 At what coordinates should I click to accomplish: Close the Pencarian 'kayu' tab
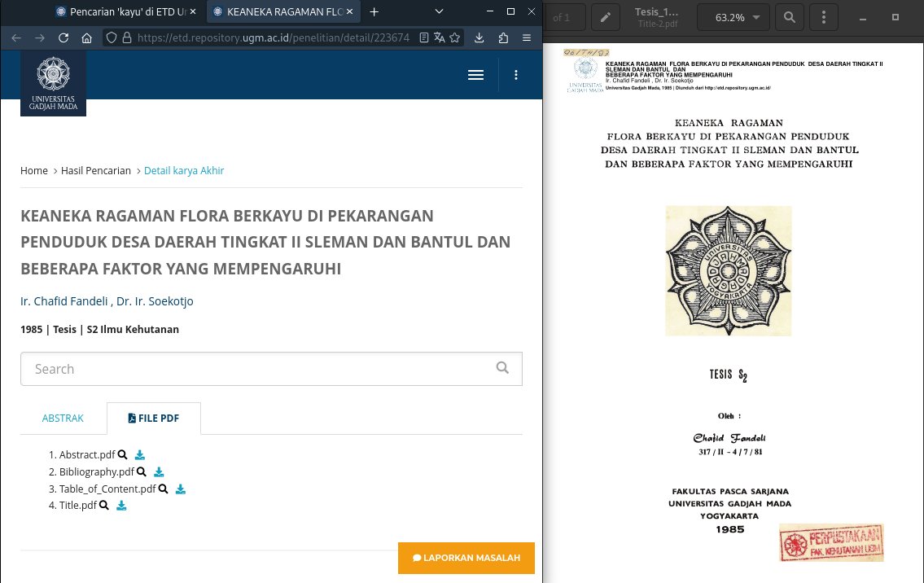coord(193,11)
